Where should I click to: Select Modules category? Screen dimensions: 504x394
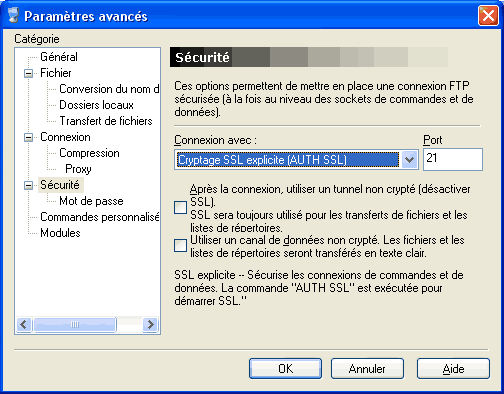60,233
